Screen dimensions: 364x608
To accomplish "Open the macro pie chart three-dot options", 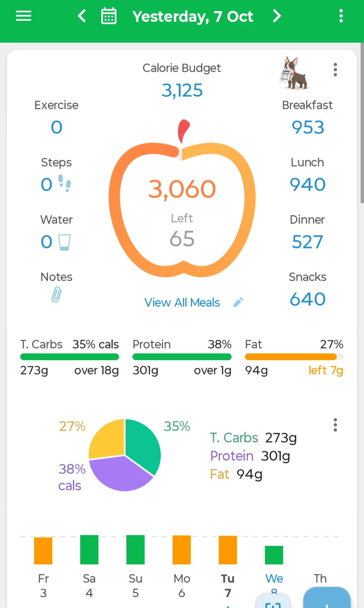I will pyautogui.click(x=335, y=425).
